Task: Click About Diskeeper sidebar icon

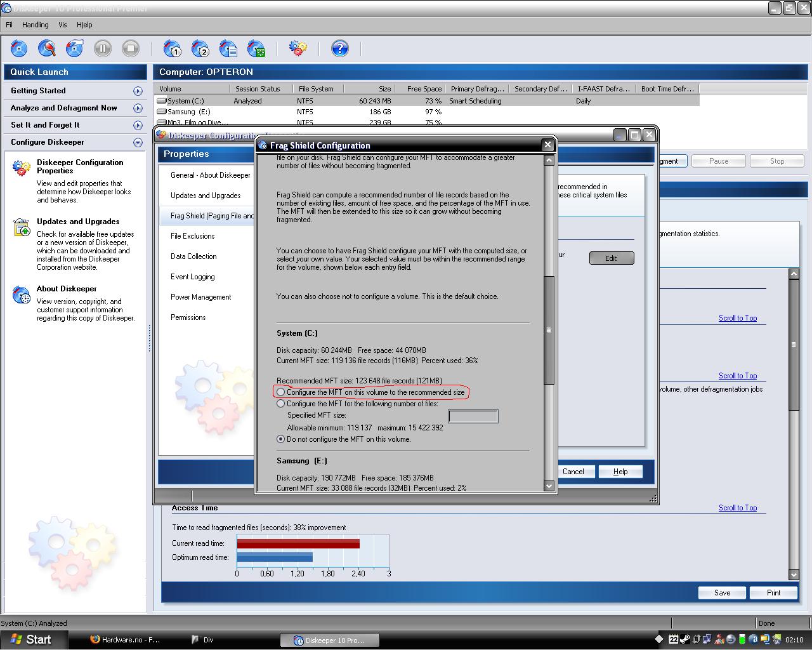Action: [x=22, y=295]
